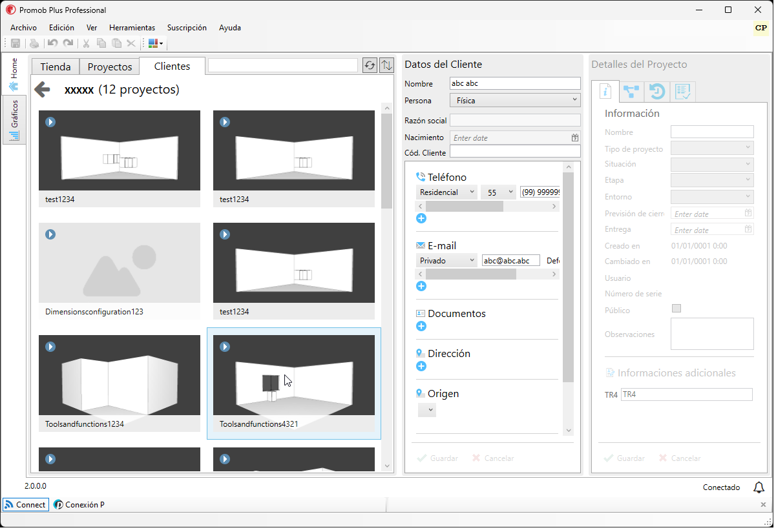This screenshot has width=776, height=532.
Task: Open the workflow diagram tab icon
Action: click(632, 92)
